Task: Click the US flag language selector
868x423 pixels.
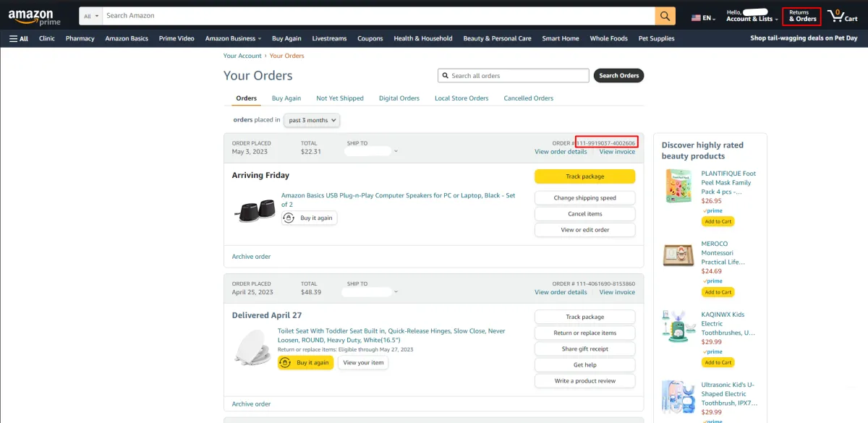Action: tap(703, 17)
